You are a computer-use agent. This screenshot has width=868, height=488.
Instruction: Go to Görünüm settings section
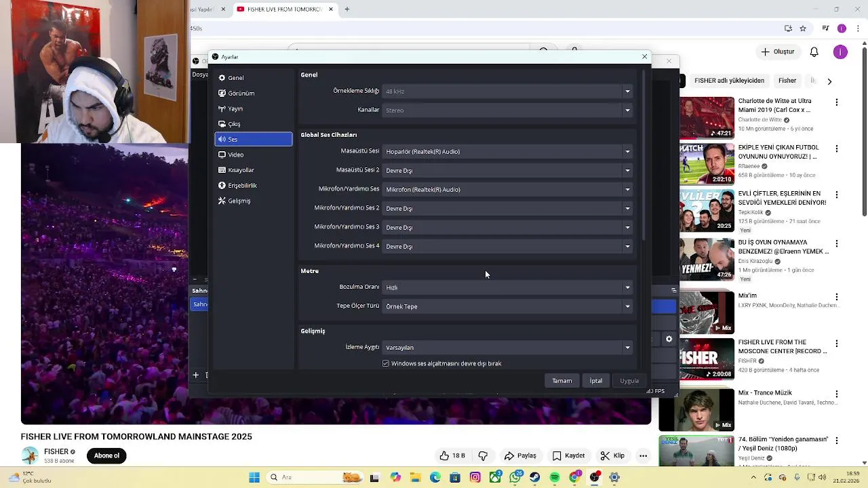point(254,94)
